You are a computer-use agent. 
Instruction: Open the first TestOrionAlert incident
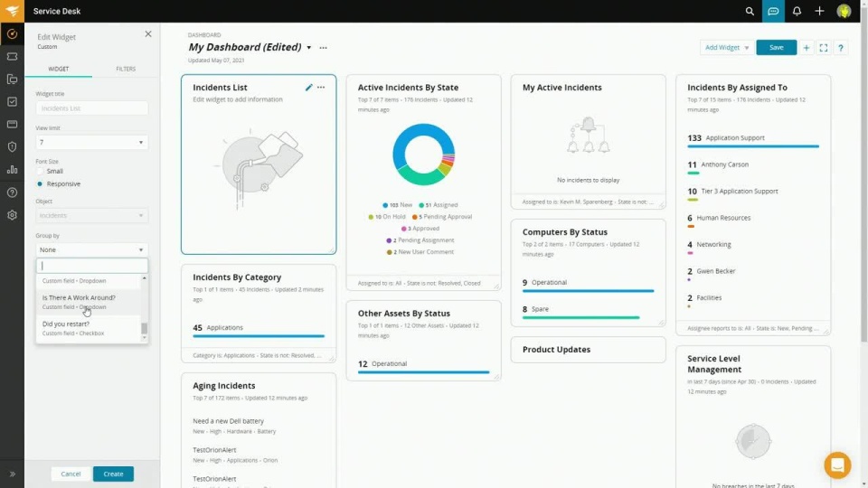(x=214, y=450)
